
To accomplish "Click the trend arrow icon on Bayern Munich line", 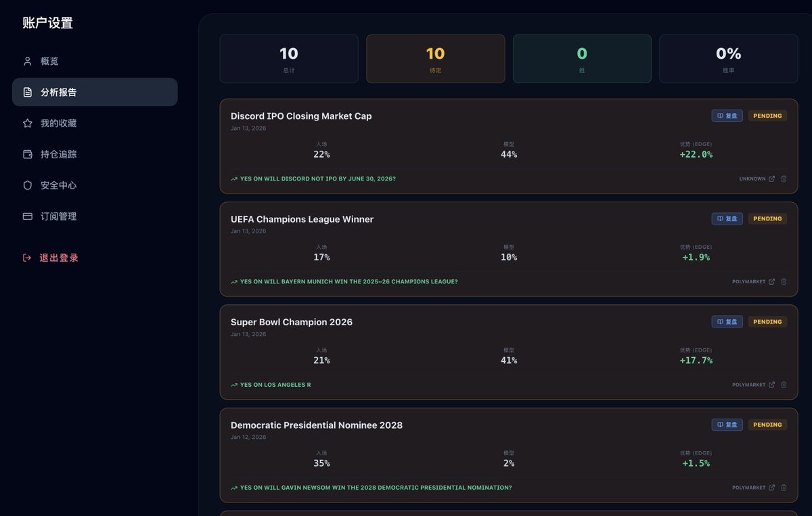I will 234,281.
